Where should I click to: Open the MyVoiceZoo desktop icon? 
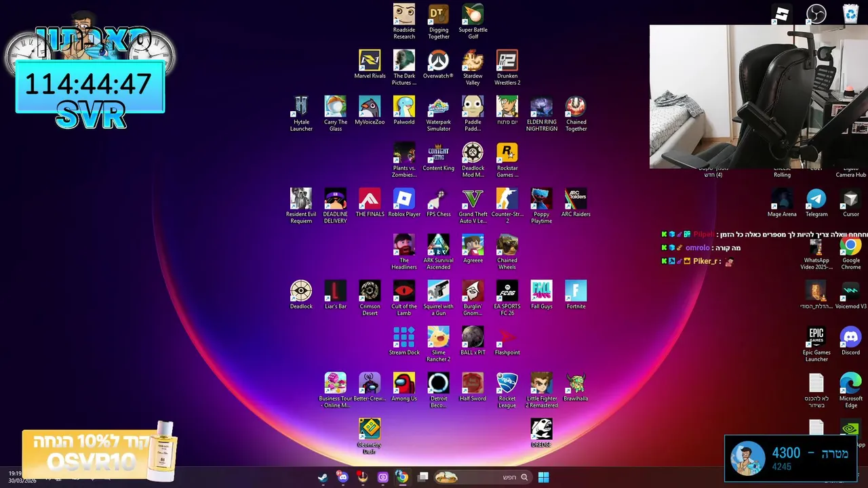pos(370,106)
